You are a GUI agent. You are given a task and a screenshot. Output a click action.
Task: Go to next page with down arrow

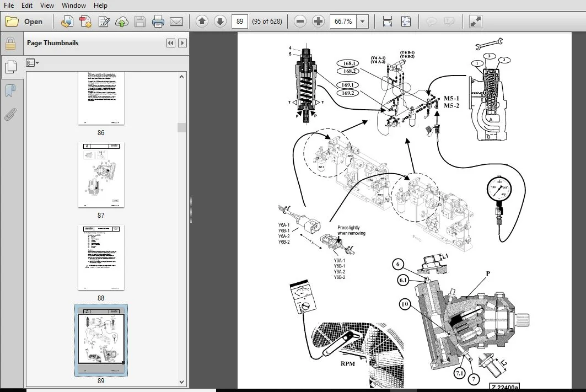click(x=220, y=22)
